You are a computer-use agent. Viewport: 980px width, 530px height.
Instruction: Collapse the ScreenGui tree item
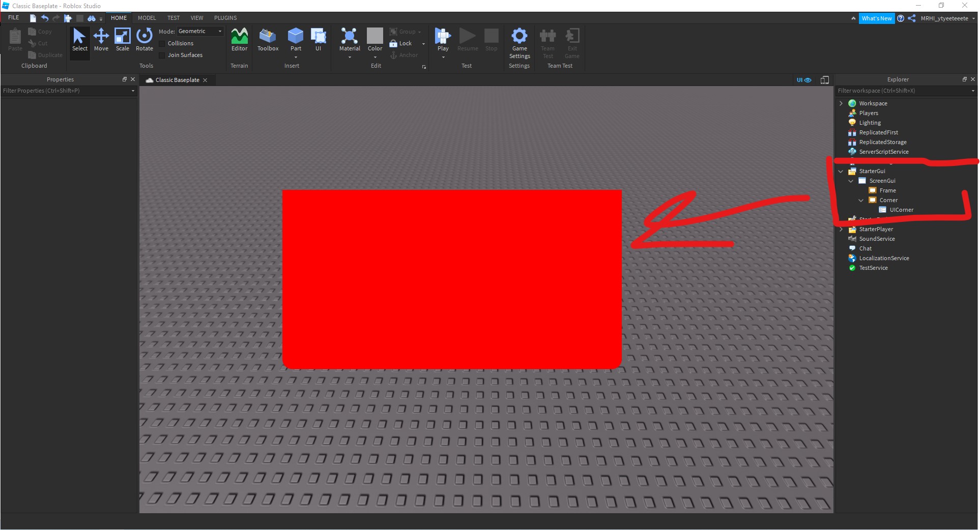coord(850,181)
